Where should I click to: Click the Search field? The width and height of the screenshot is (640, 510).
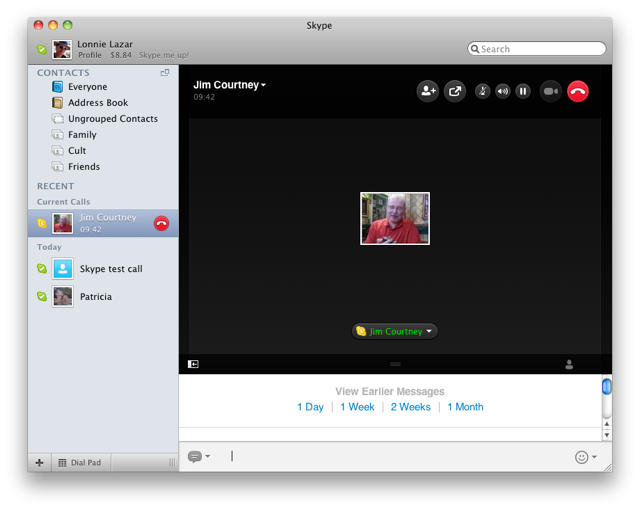point(536,49)
